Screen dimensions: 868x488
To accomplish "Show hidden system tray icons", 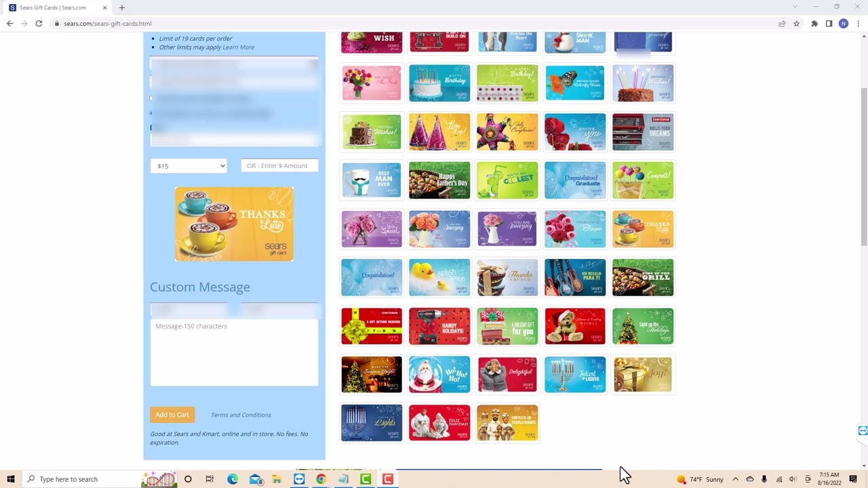I will pos(735,479).
